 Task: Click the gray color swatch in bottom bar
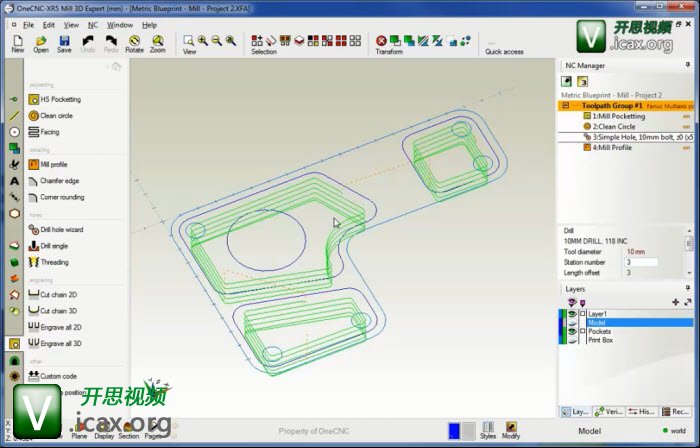[468, 431]
